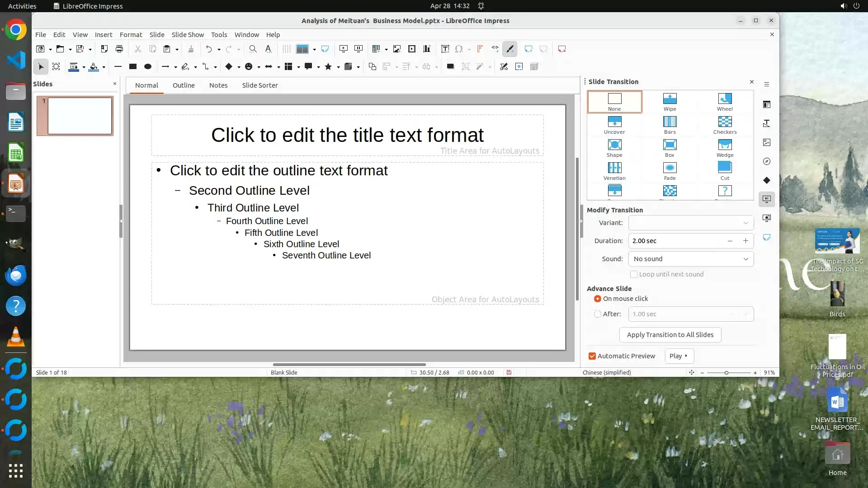Click the Print icon in toolbar
The height and width of the screenshot is (488, 868).
[119, 49]
